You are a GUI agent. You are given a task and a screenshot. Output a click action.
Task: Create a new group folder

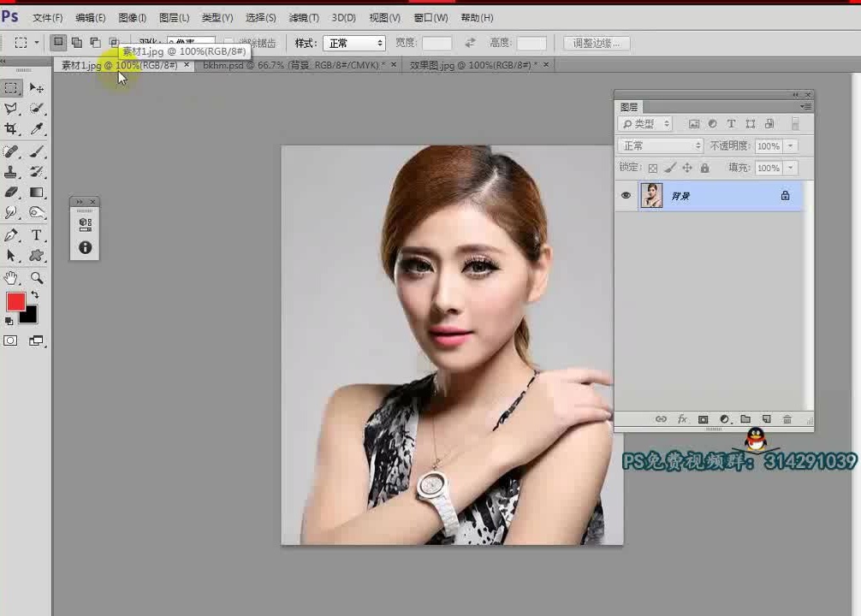pos(745,419)
